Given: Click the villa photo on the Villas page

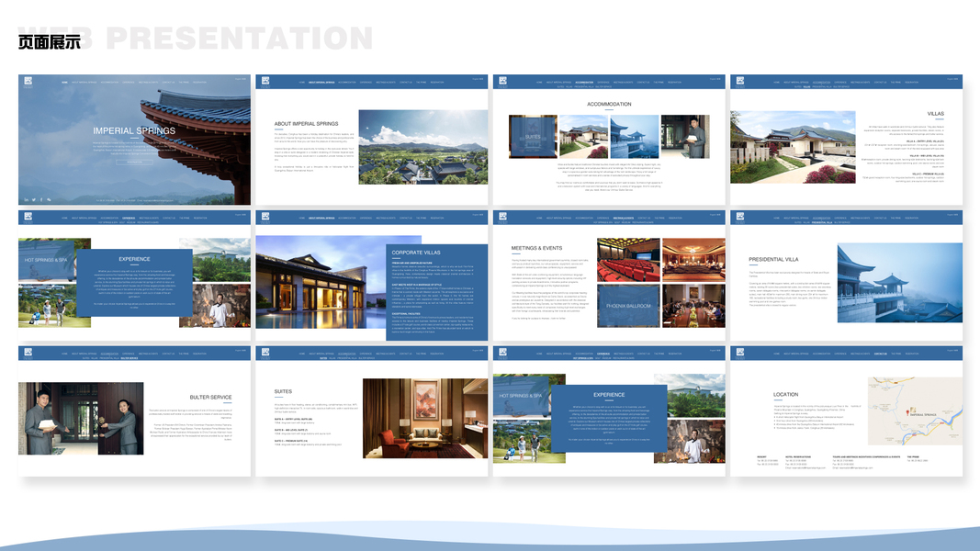Looking at the screenshot, I should click(x=794, y=148).
